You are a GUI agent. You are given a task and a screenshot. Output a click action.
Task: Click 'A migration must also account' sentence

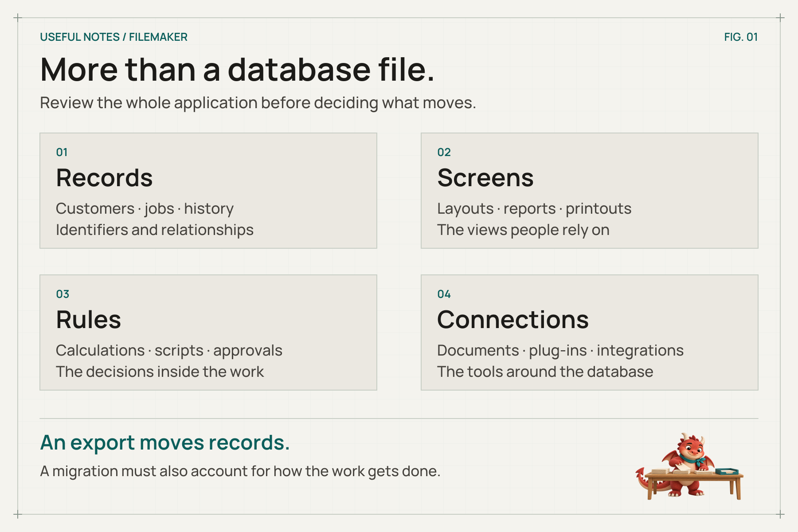[x=240, y=471]
